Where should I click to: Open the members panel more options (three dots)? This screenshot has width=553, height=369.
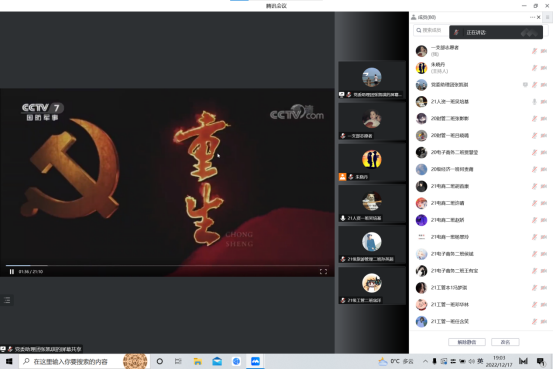coord(532,17)
